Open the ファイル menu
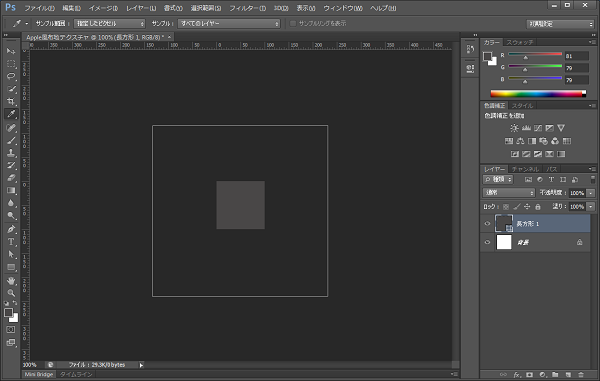This screenshot has width=600, height=381. [x=39, y=8]
